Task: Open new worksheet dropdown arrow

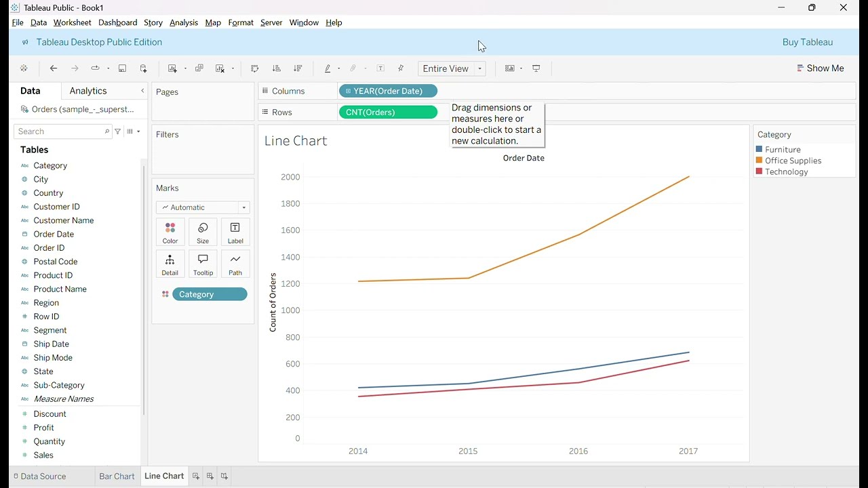Action: (185, 68)
